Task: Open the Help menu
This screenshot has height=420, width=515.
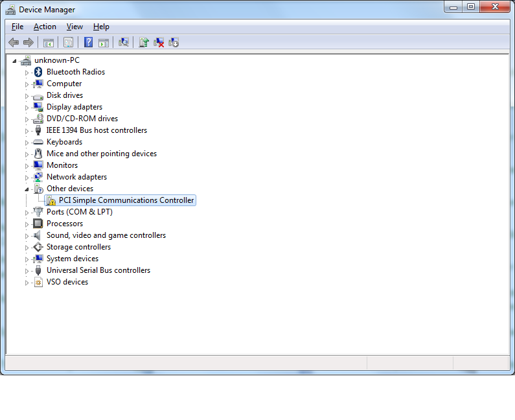Action: pos(101,27)
